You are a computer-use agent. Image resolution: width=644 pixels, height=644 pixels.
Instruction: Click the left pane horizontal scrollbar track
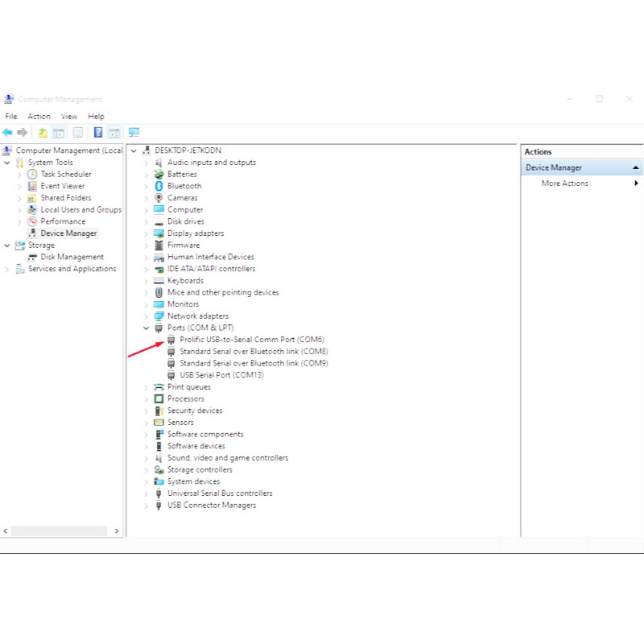(60, 531)
